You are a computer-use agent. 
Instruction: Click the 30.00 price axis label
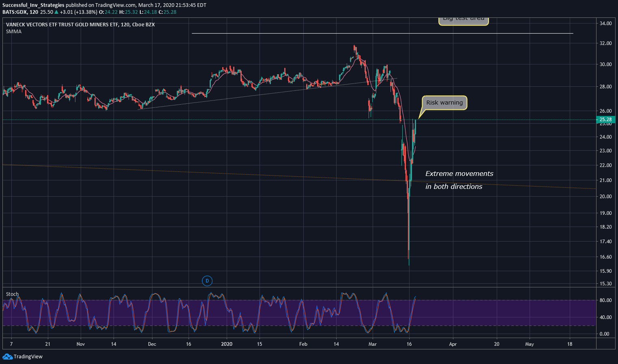[x=605, y=64]
